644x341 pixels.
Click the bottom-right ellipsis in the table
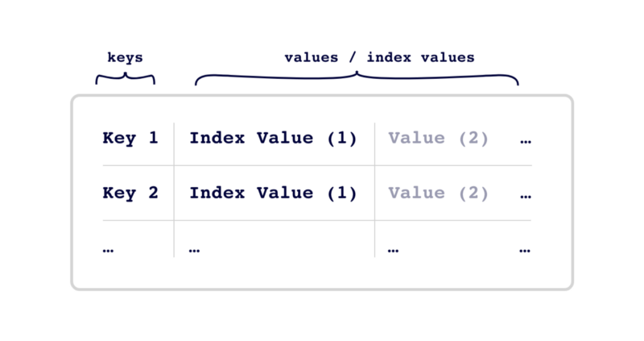point(525,251)
